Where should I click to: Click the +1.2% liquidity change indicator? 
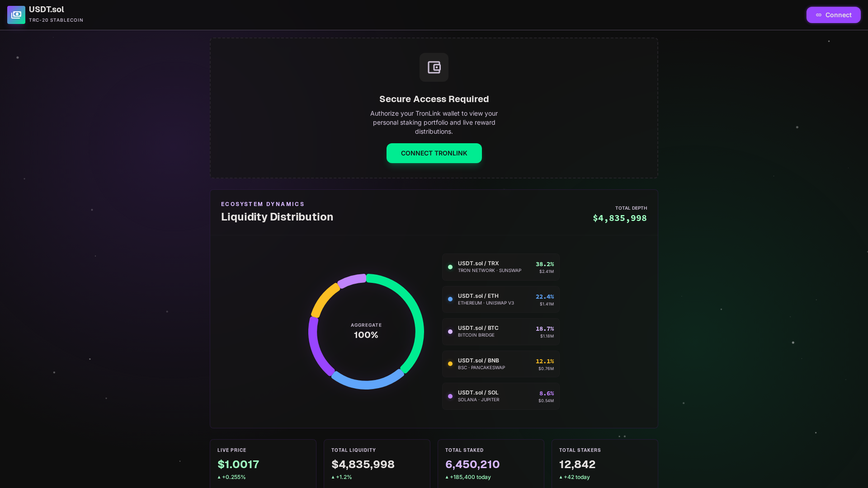(x=341, y=477)
